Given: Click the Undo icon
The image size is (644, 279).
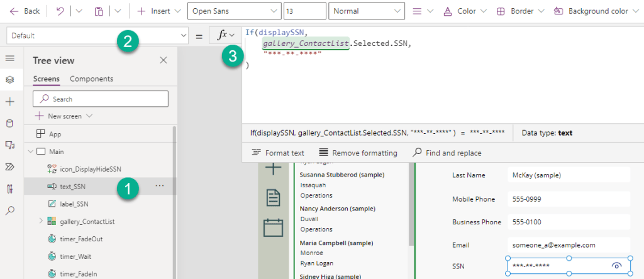Looking at the screenshot, I should [60, 11].
